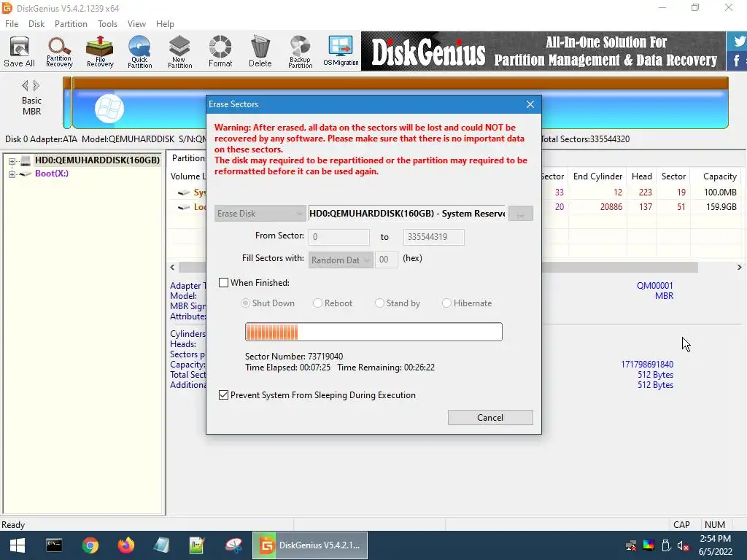Click the Delete partition icon
The image size is (747, 560).
tap(260, 52)
